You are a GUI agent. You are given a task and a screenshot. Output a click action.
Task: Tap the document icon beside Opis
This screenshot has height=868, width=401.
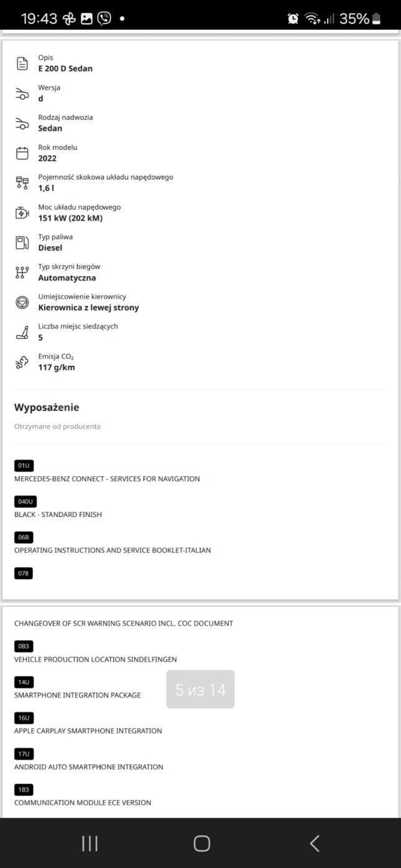click(x=22, y=63)
